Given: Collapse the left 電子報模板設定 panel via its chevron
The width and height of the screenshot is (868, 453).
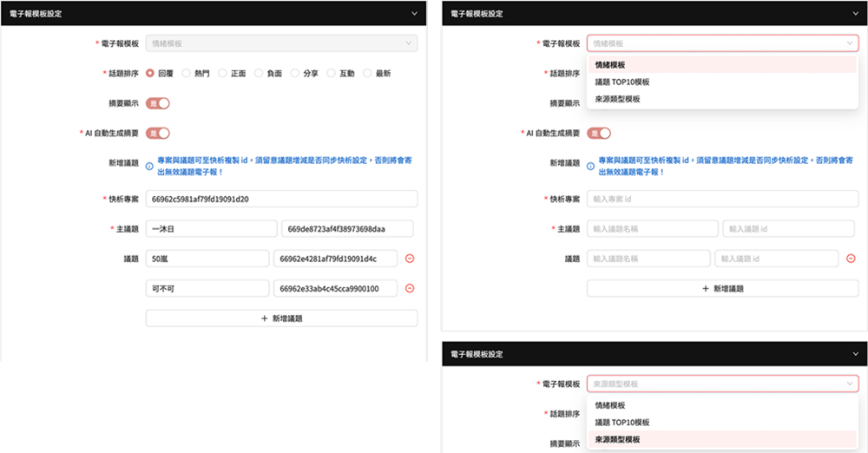Looking at the screenshot, I should (415, 14).
